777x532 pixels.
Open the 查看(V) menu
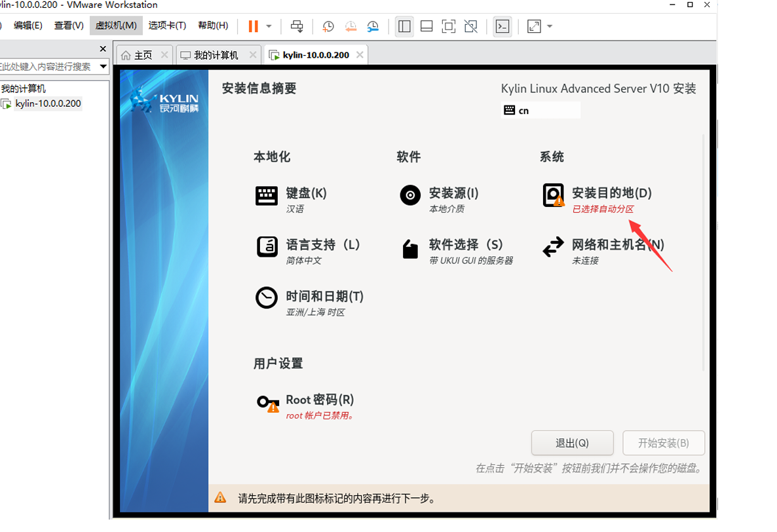(69, 26)
